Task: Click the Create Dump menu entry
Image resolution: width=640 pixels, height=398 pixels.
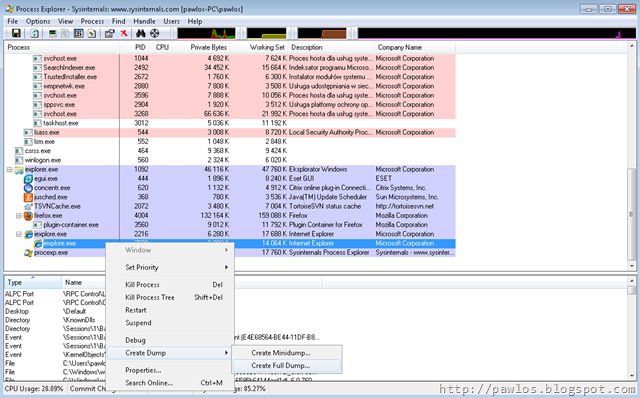Action: pos(171,353)
